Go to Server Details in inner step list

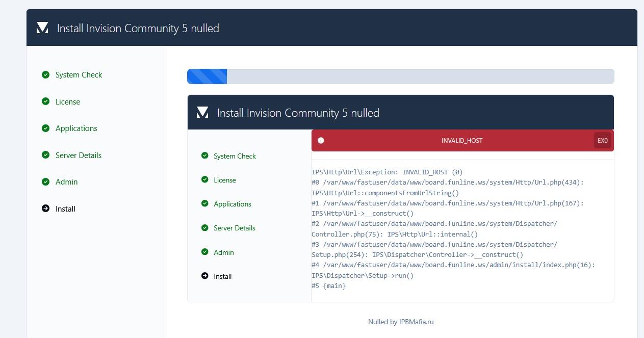click(x=235, y=228)
